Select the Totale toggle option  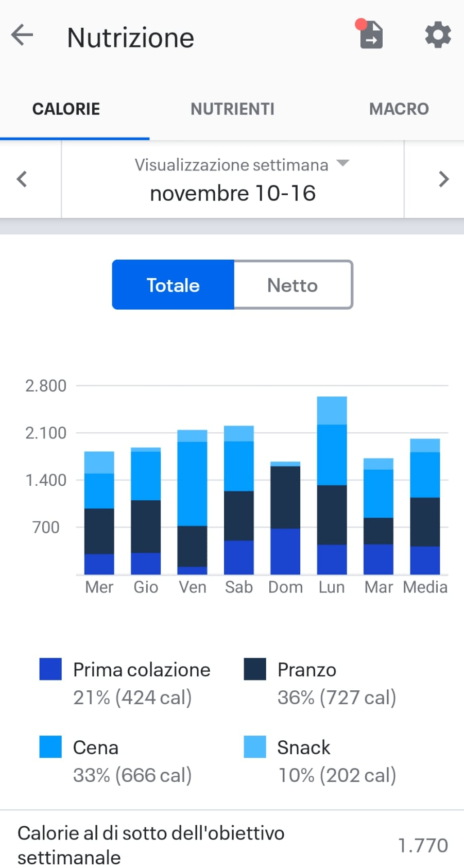click(173, 285)
